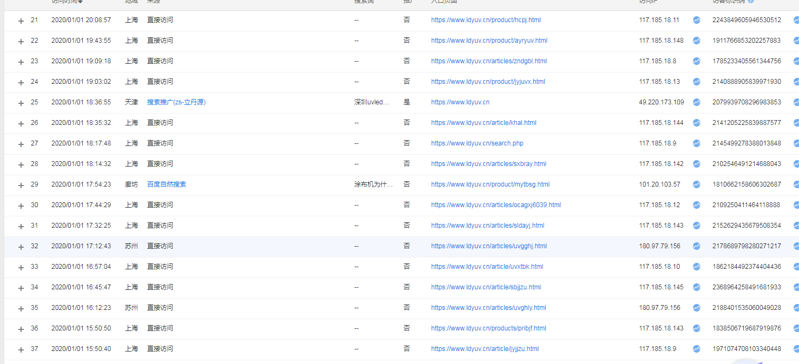Expand visit row 23 details
Viewport: 799px width, 364px height.
click(21, 62)
